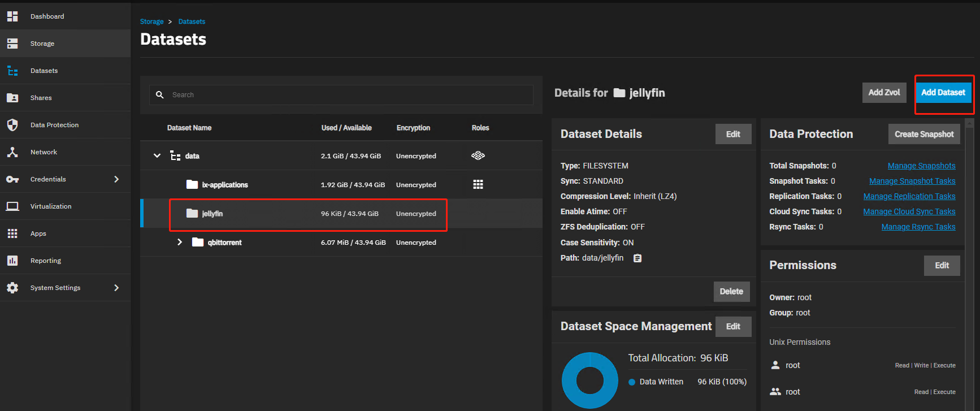Click the dataset Search field
The image size is (980, 411).
(341, 95)
